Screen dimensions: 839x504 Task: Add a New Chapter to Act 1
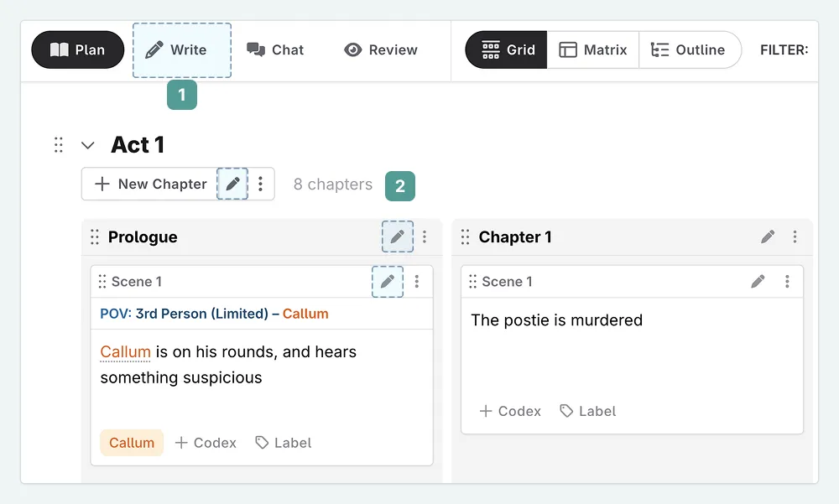(150, 184)
